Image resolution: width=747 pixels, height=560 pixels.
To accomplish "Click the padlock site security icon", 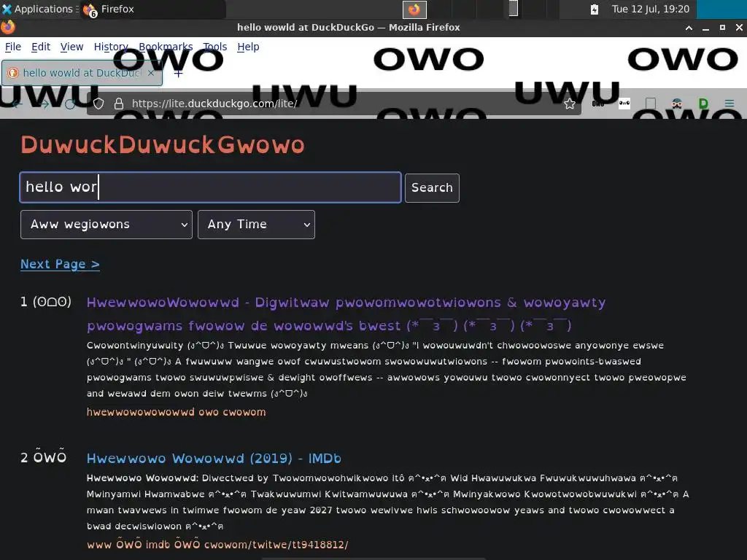I will (x=119, y=104).
